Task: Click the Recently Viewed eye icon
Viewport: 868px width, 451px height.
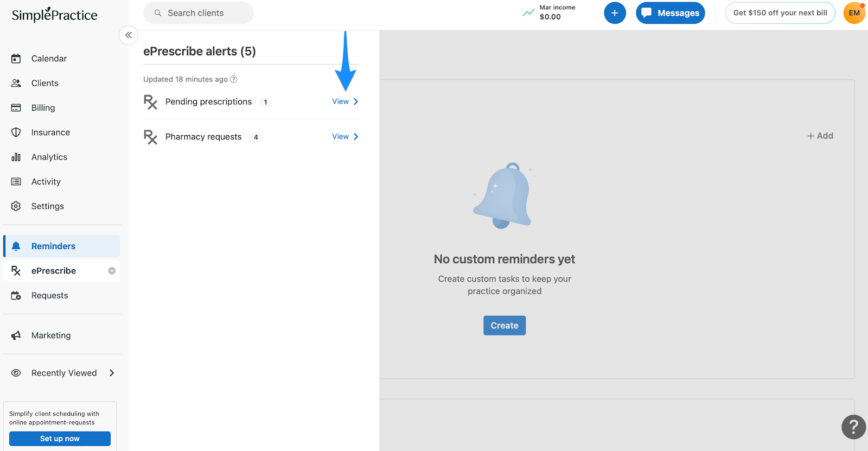Action: click(16, 373)
